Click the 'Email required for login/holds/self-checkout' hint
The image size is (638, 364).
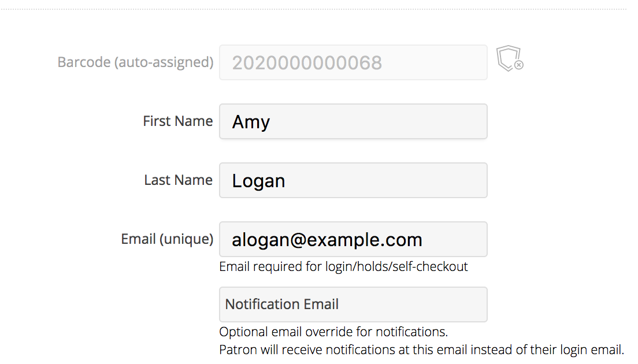pyautogui.click(x=343, y=267)
